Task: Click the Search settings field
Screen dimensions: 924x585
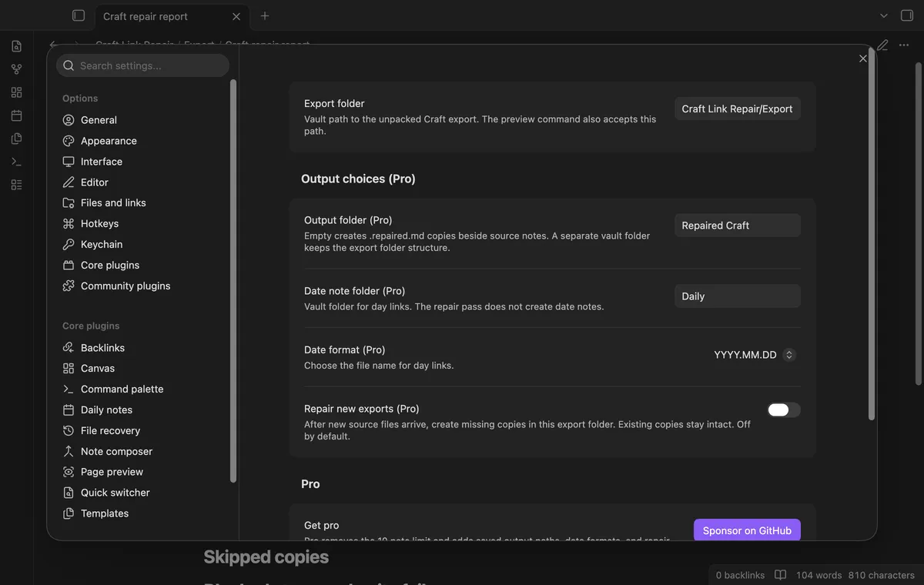Action: point(142,65)
